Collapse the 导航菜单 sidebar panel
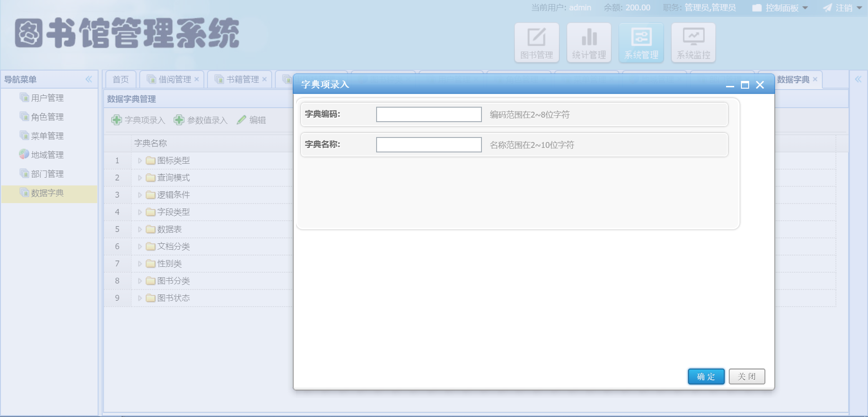The width and height of the screenshot is (868, 417). pyautogui.click(x=89, y=79)
